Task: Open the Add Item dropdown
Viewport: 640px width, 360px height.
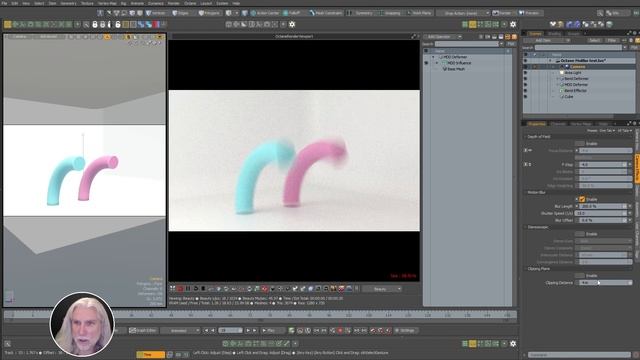Action: (x=546, y=40)
